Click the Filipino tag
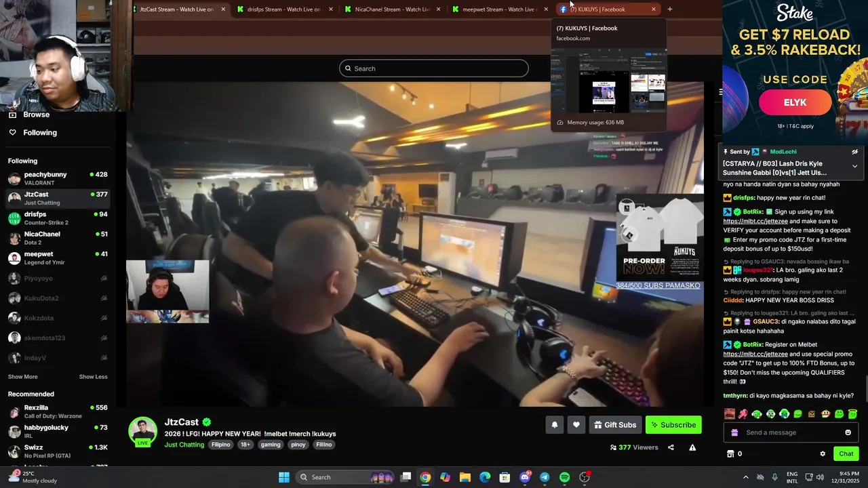This screenshot has width=868, height=488. [x=221, y=445]
